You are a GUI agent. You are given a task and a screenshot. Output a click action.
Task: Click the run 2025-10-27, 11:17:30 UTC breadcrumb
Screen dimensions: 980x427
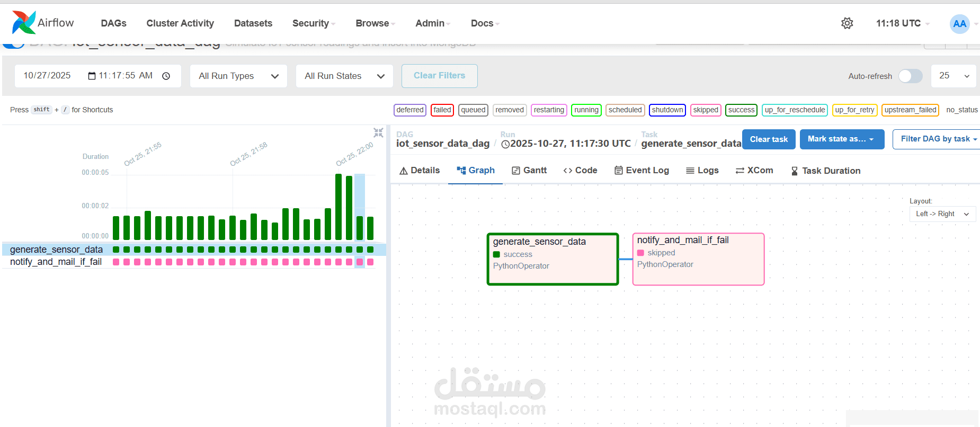pos(566,143)
